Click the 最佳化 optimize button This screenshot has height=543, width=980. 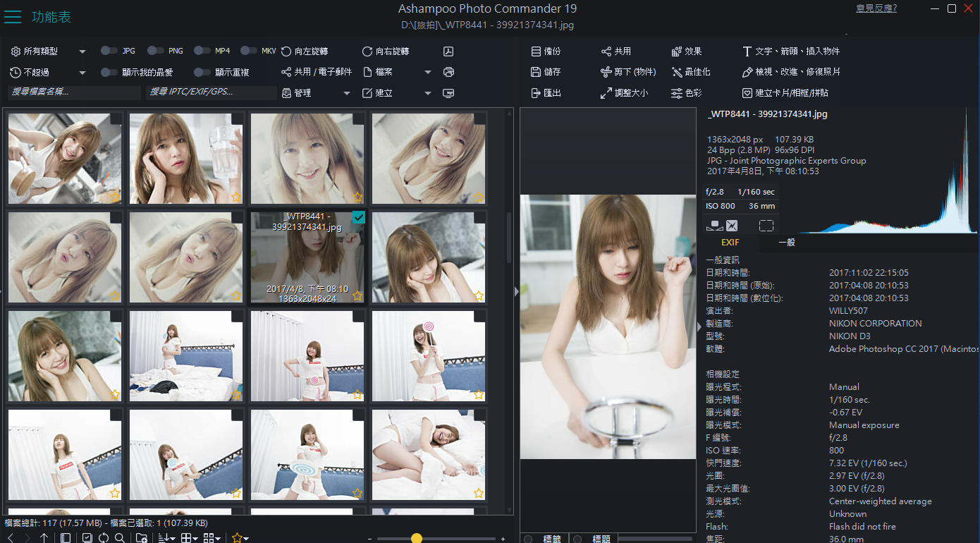click(x=691, y=72)
